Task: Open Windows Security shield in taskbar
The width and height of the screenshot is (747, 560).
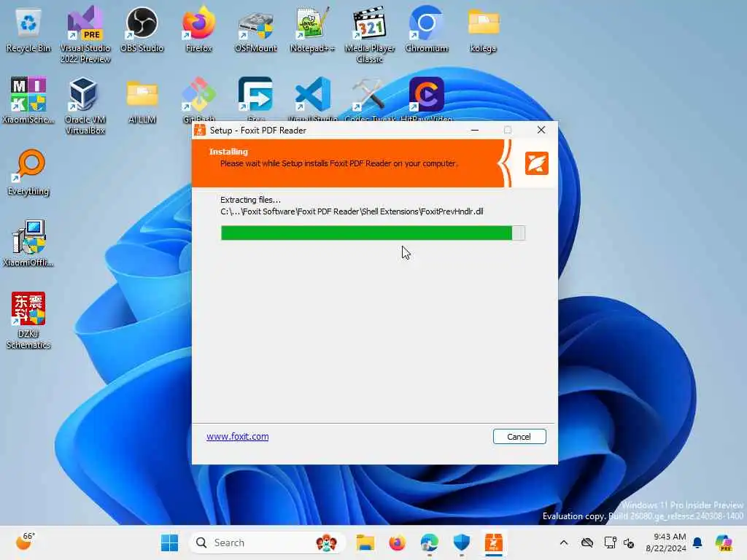Action: point(461,542)
